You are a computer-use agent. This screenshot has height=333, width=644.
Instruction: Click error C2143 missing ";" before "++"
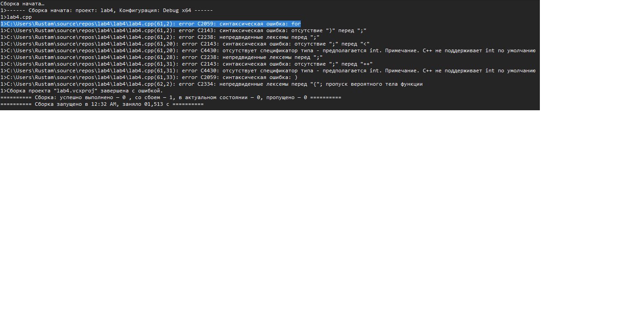click(186, 64)
